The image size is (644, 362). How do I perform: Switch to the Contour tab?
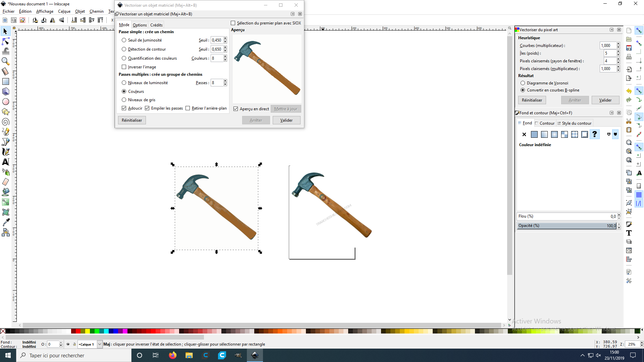pyautogui.click(x=545, y=123)
